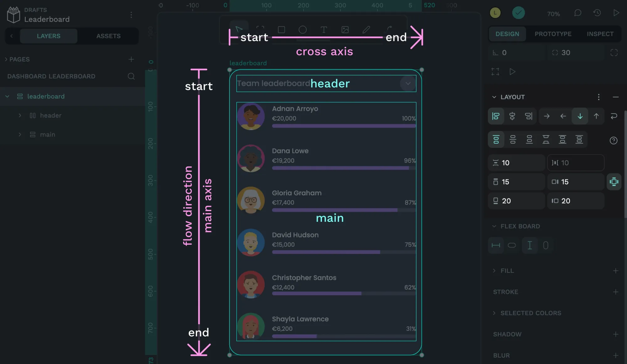Switch to the Prototype tab
Screen dimensions: 627x364
point(553,34)
